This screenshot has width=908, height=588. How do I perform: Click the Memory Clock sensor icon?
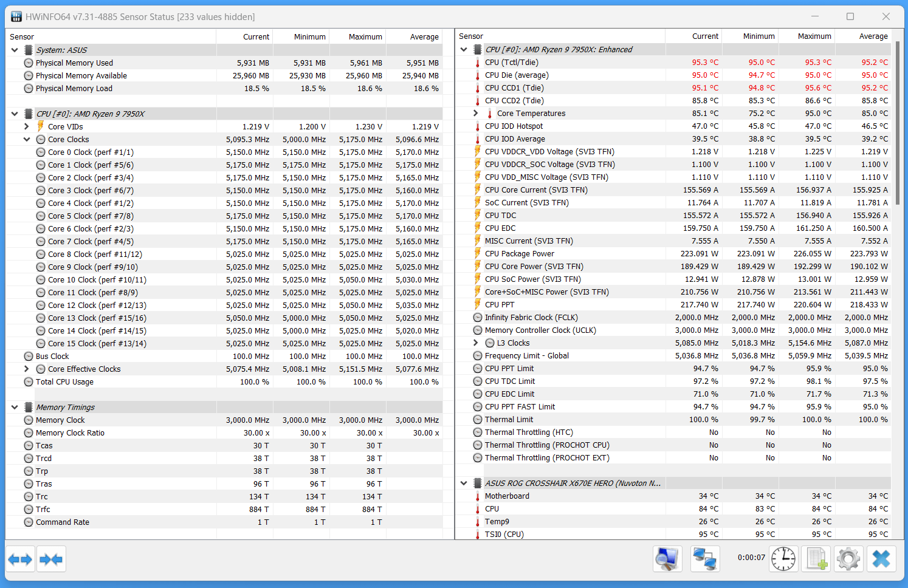pyautogui.click(x=29, y=420)
